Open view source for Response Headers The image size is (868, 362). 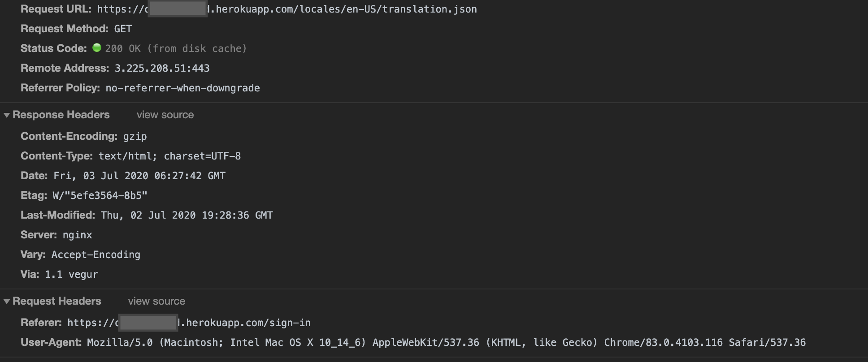click(x=165, y=115)
